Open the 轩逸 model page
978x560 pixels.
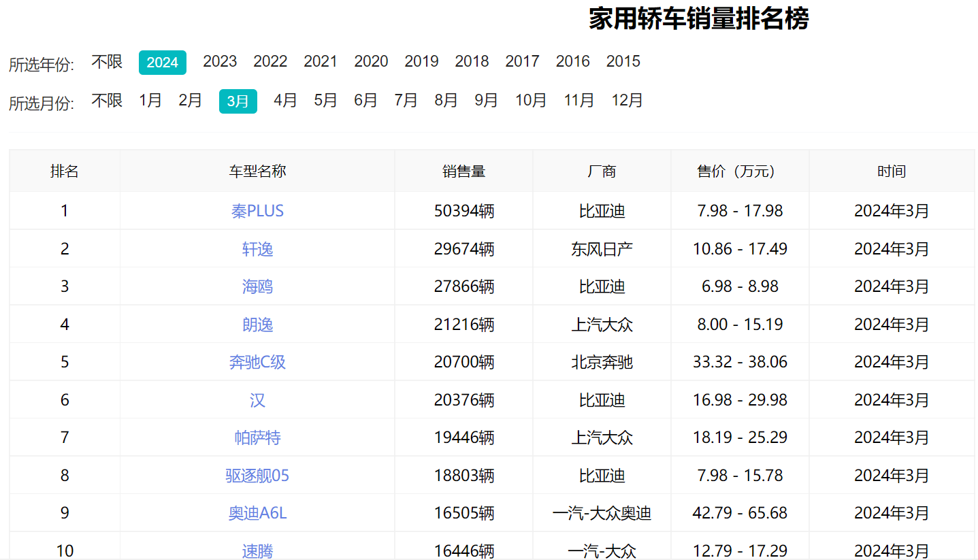pos(257,249)
